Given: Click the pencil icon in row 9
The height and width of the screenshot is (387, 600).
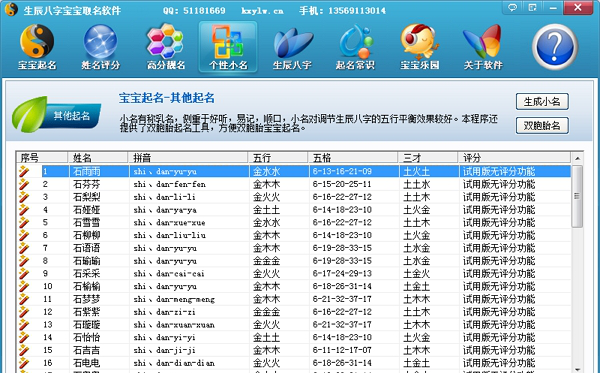Looking at the screenshot, I should click(x=24, y=274).
